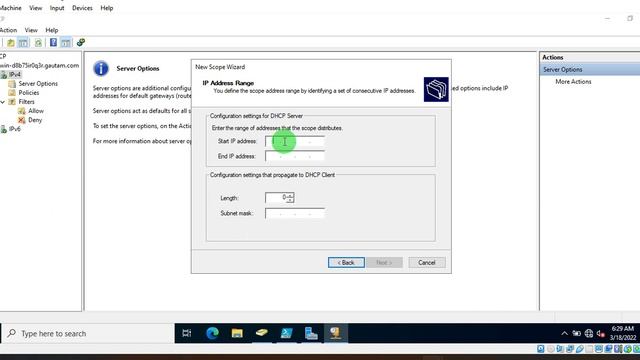Screen dimensions: 640x360
Task: Click the Policies folder icon
Action: (x=12, y=93)
